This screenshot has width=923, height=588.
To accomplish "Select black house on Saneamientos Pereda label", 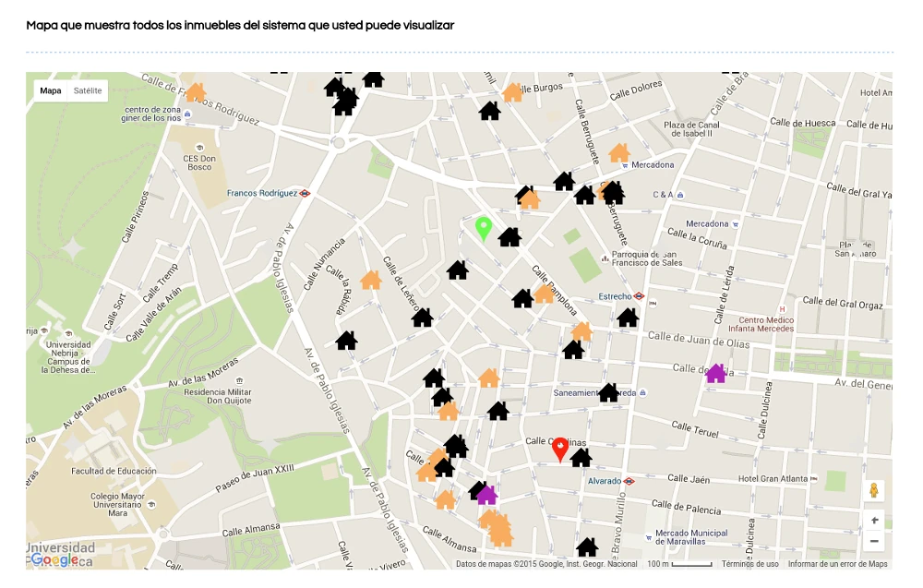I will coord(608,392).
